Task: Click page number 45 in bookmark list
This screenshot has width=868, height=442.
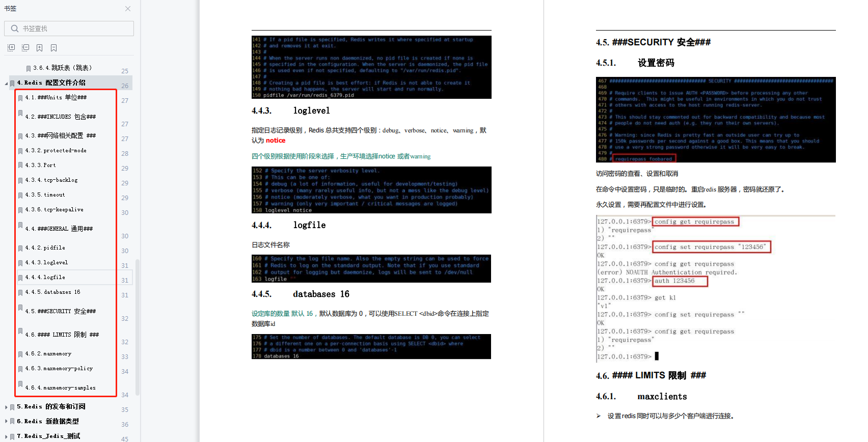Action: coord(125,438)
